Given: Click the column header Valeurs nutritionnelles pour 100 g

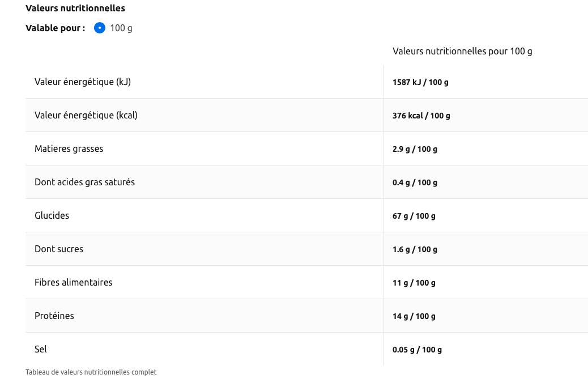Looking at the screenshot, I should (x=462, y=52).
